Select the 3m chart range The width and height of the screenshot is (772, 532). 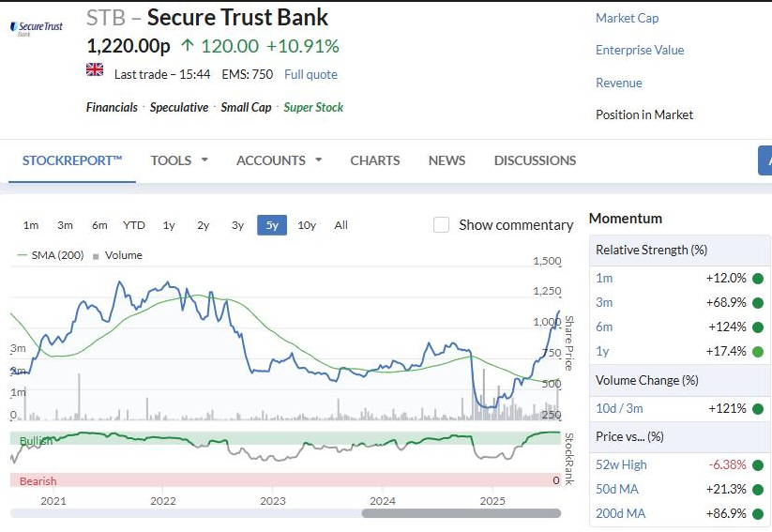click(x=65, y=225)
